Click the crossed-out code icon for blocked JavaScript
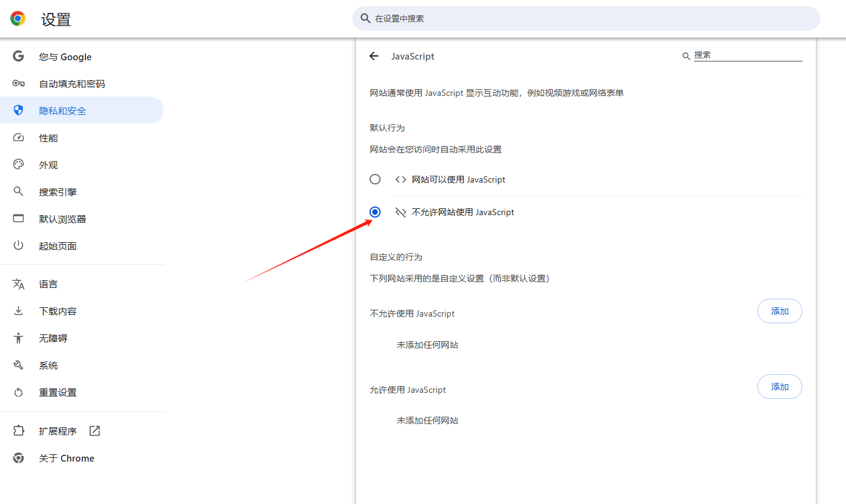The height and width of the screenshot is (504, 846). 401,212
